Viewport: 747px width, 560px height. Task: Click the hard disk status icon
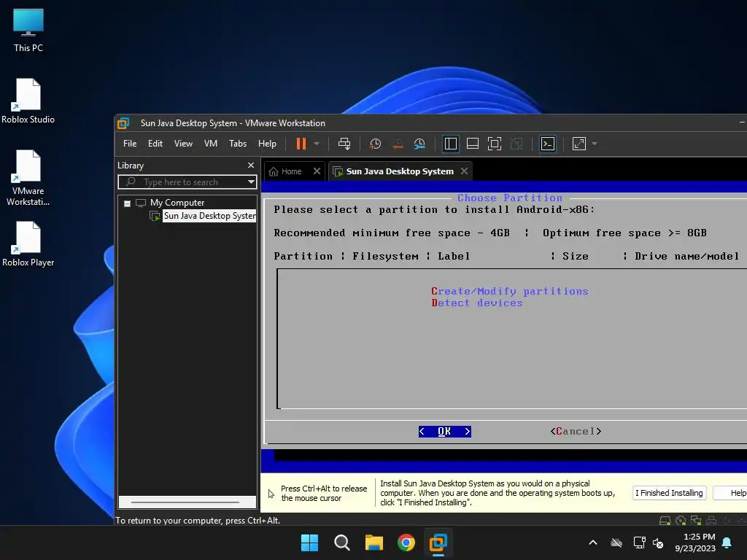pyautogui.click(x=665, y=521)
